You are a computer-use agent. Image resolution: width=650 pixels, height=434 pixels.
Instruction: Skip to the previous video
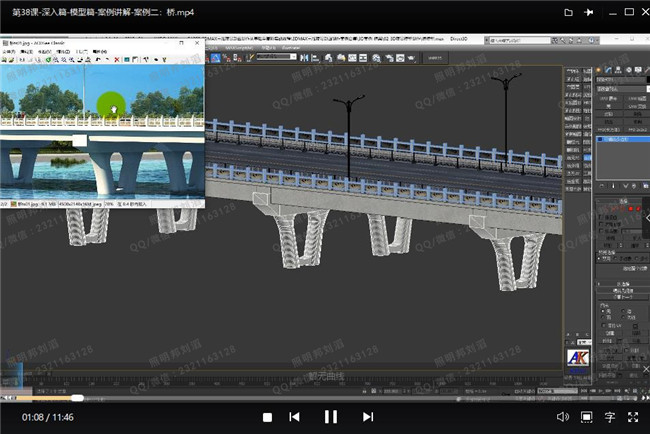pos(294,417)
